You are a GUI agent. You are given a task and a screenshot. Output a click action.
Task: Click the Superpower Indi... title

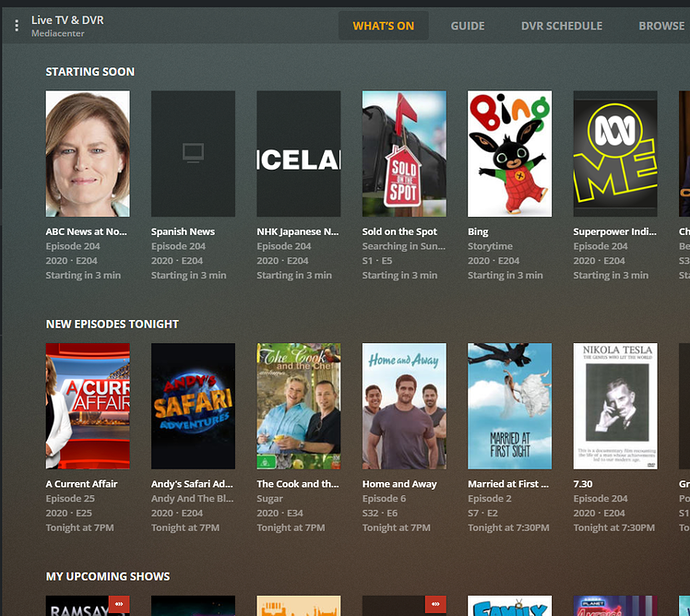(x=615, y=231)
